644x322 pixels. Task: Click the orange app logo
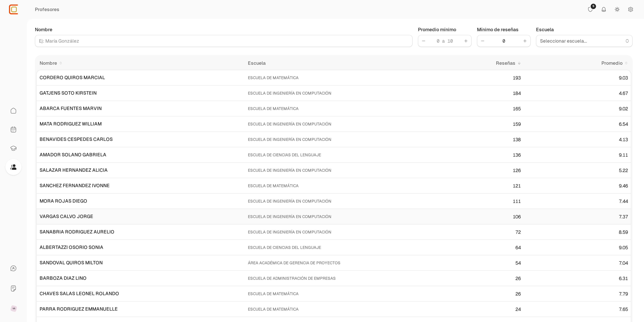(x=13, y=10)
